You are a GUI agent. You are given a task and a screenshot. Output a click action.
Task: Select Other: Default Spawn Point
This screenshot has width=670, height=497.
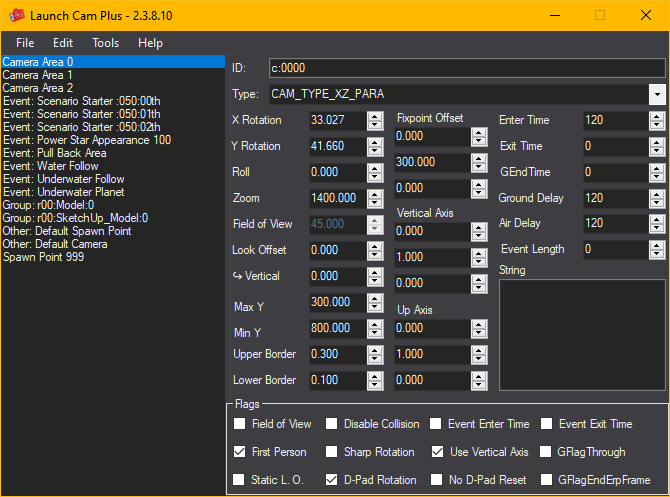point(113,231)
